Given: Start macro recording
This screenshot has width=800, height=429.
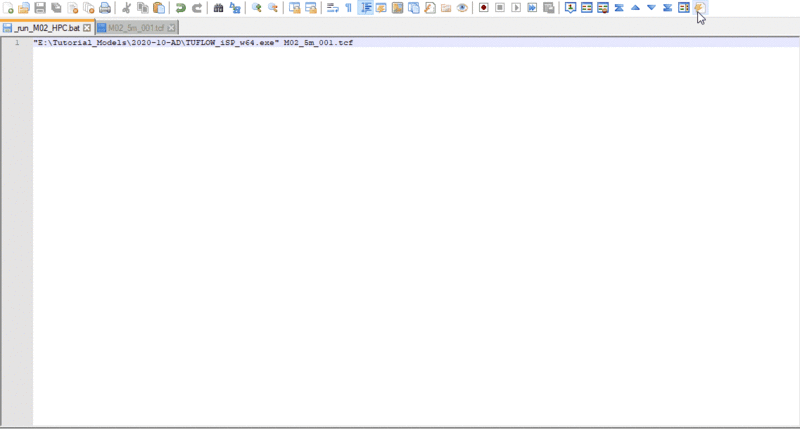Looking at the screenshot, I should (484, 8).
